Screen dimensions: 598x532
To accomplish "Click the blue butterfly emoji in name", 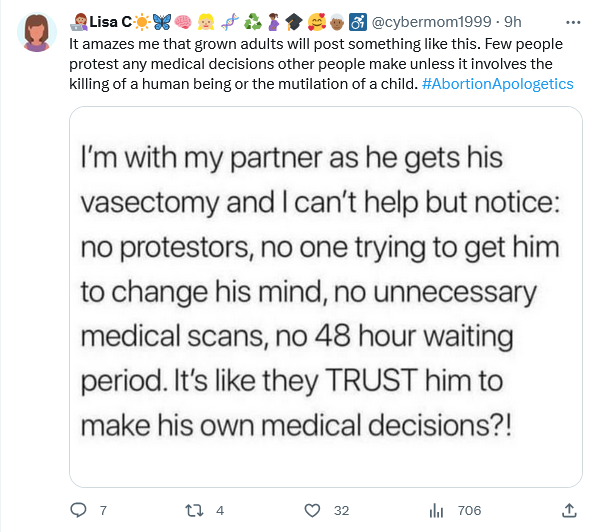I will (x=162, y=22).
